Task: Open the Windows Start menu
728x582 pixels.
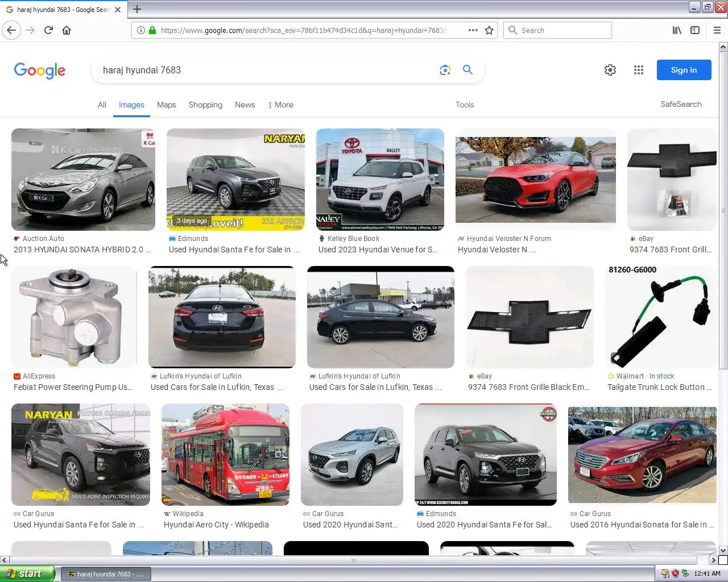Action: pos(27,573)
